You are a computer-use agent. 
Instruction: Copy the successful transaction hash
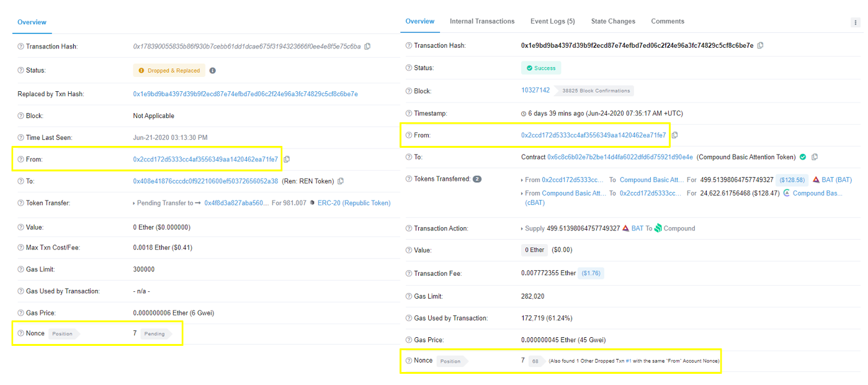761,45
